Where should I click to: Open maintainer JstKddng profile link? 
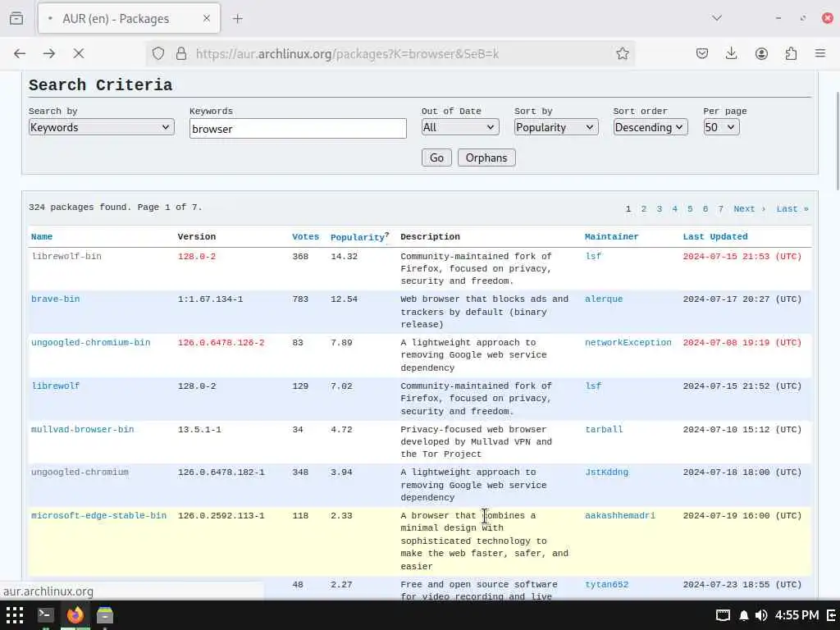(606, 472)
